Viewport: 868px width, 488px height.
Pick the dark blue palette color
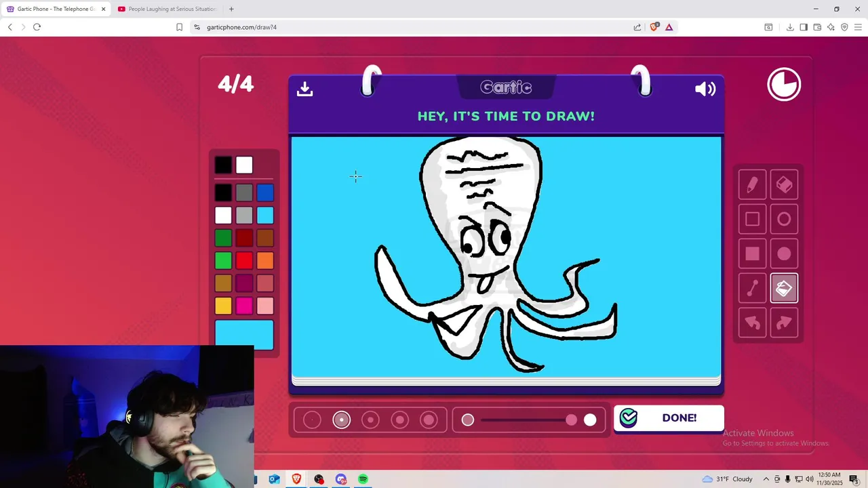click(x=265, y=193)
